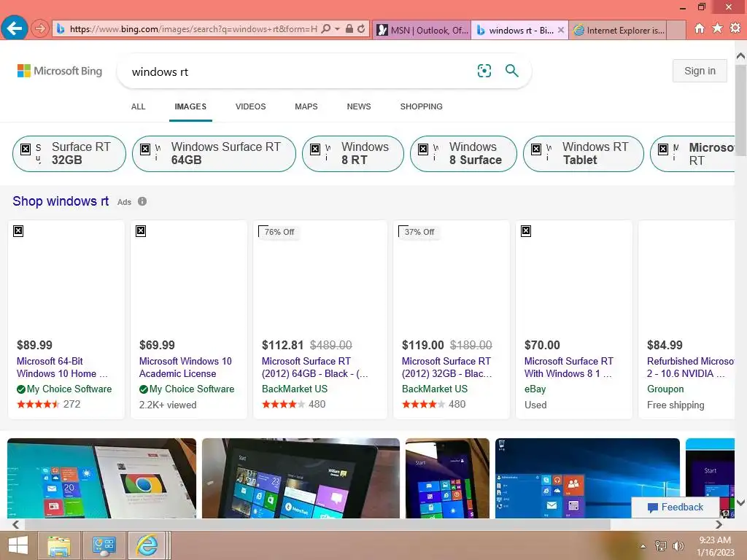Open the Shop windows rt heading link

61,201
